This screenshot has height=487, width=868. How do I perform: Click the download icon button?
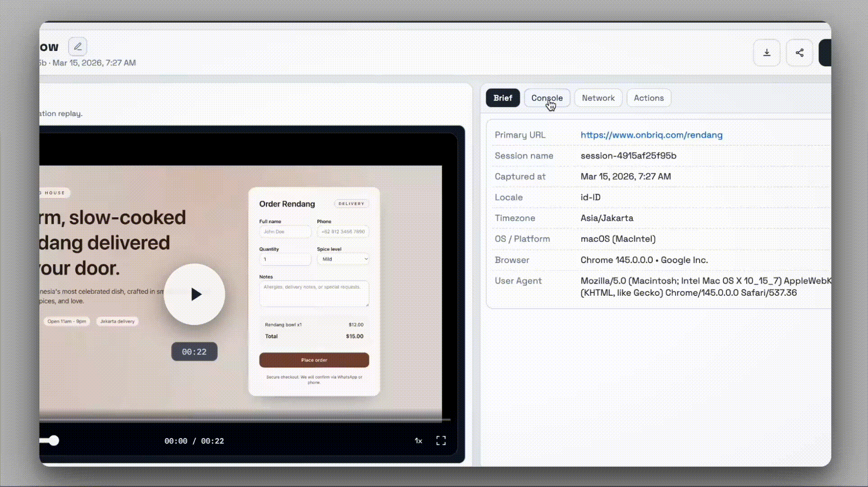coord(767,53)
